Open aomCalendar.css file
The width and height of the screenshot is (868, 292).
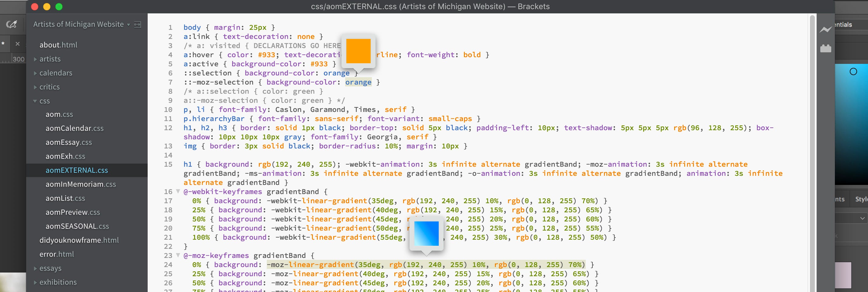pyautogui.click(x=74, y=128)
